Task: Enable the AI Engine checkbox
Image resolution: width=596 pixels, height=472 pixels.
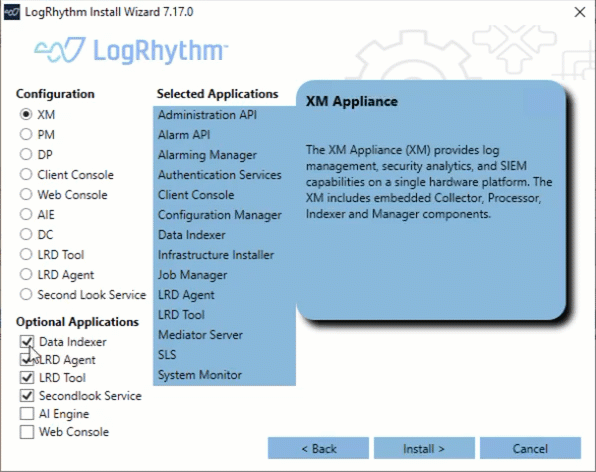Action: point(27,413)
